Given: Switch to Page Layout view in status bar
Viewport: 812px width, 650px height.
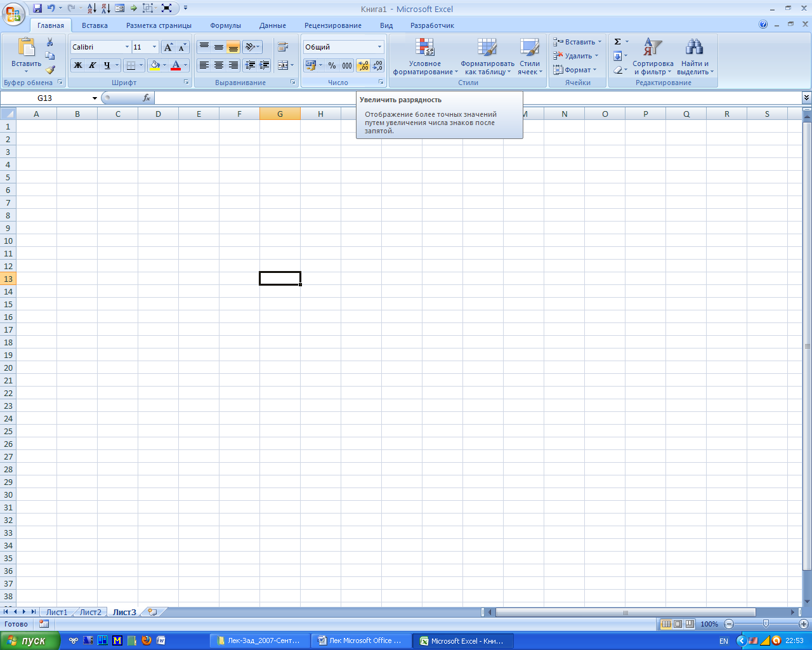Looking at the screenshot, I should pos(678,624).
